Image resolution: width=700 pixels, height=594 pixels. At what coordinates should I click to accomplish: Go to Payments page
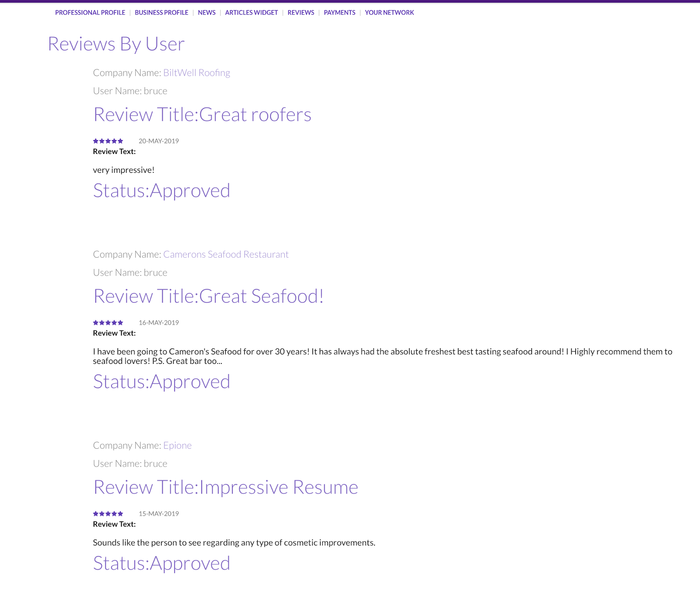click(x=339, y=13)
